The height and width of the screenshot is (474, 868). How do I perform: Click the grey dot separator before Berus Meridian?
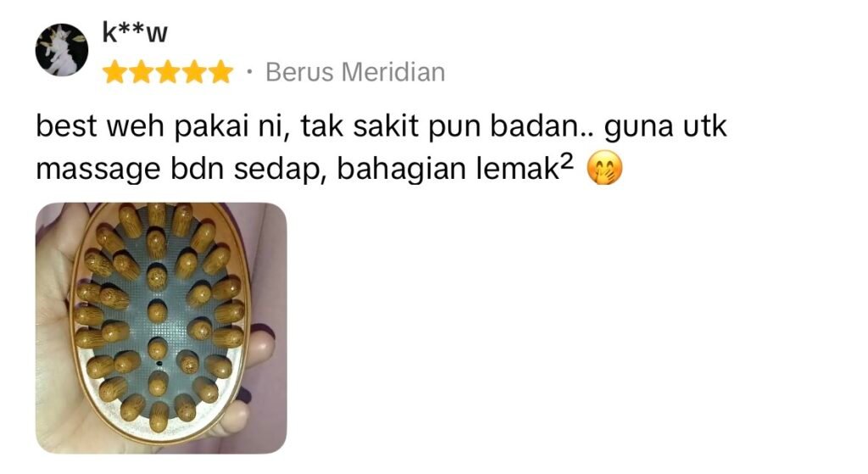pyautogui.click(x=250, y=72)
